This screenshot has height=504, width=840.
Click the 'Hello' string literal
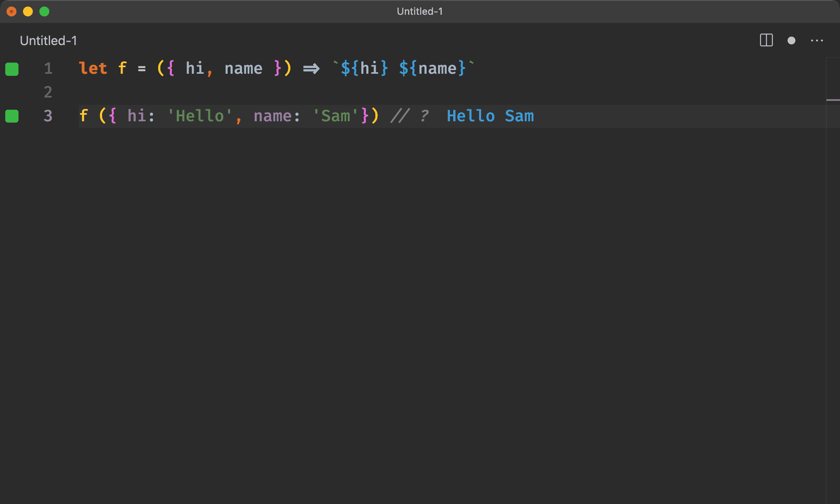[200, 116]
